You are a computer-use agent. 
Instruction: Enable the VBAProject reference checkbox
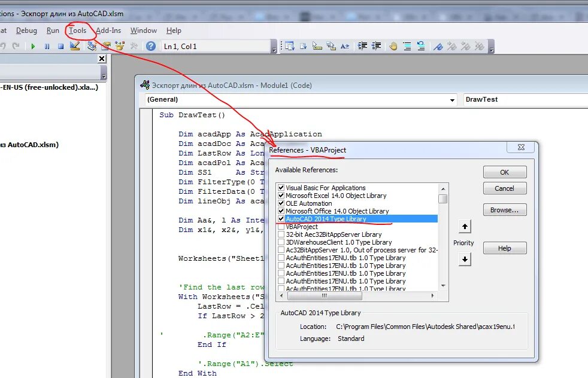pos(280,227)
